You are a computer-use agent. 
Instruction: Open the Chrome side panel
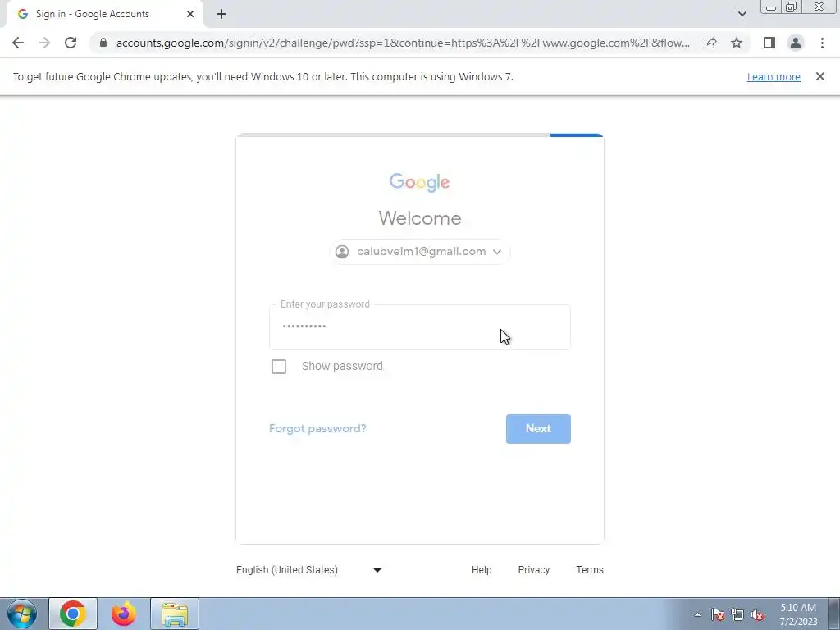click(x=769, y=43)
